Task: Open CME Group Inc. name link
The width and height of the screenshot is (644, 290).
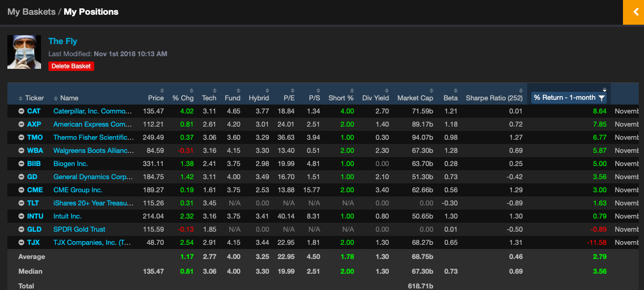Action: [x=78, y=190]
